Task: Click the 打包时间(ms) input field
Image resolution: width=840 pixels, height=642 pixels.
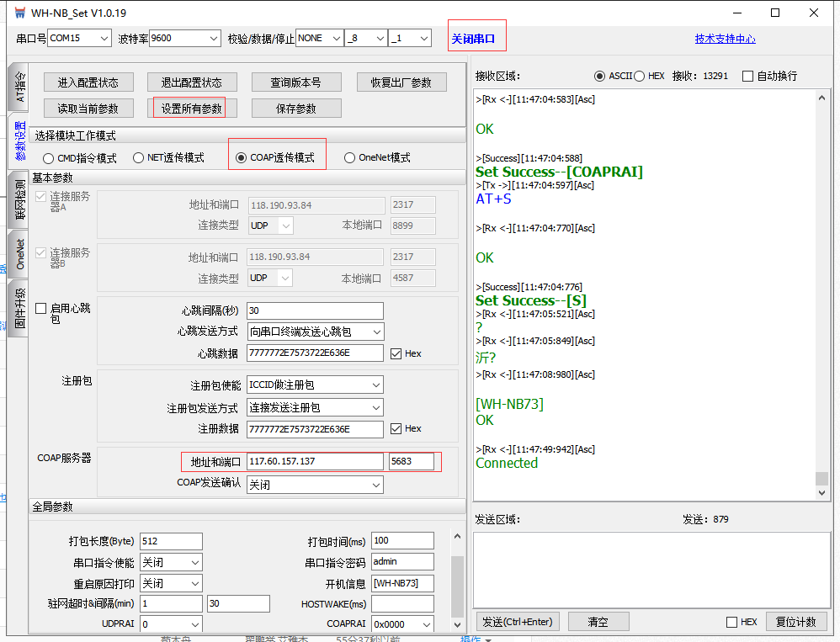Action: click(402, 541)
